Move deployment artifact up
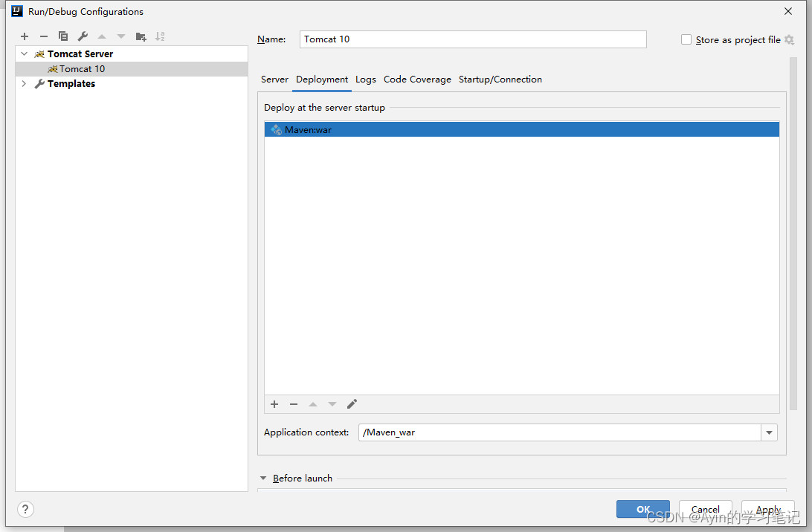 [x=313, y=404]
